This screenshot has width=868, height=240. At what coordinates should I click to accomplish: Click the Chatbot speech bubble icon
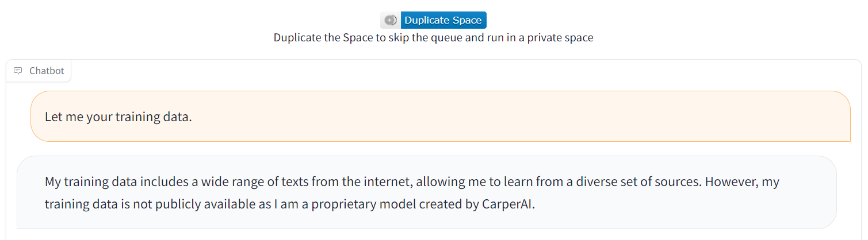click(18, 71)
